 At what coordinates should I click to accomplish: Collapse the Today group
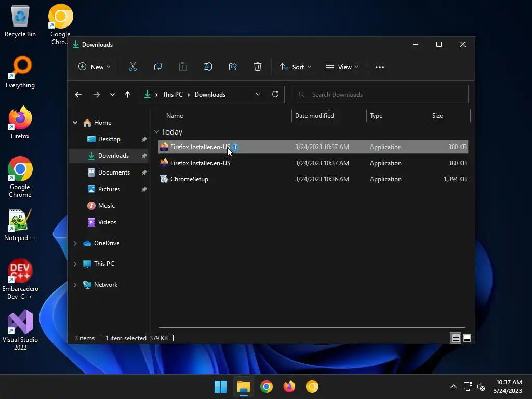point(156,131)
